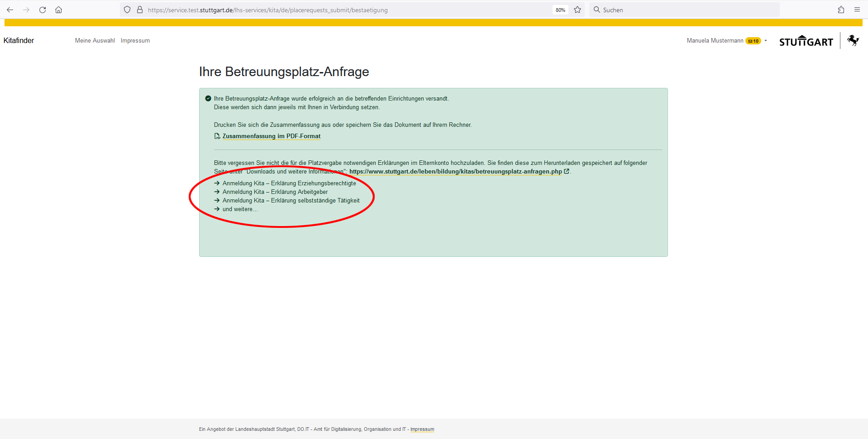The width and height of the screenshot is (868, 439).
Task: Open the betreuungsplatz-anfragen.php link
Action: coord(455,172)
